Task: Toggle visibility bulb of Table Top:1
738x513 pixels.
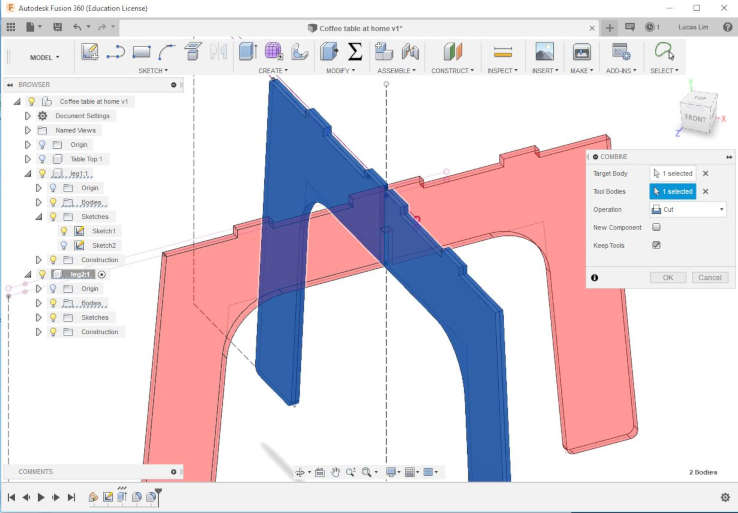Action: [x=42, y=159]
